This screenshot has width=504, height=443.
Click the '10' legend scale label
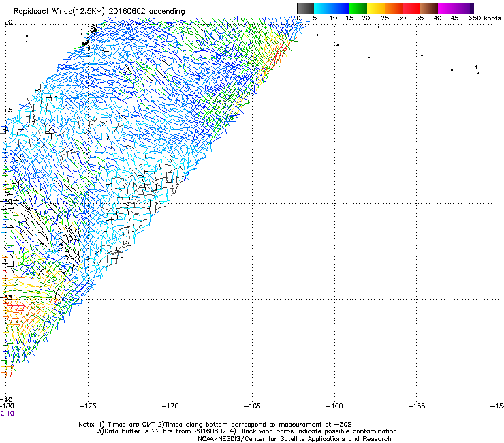(x=333, y=18)
